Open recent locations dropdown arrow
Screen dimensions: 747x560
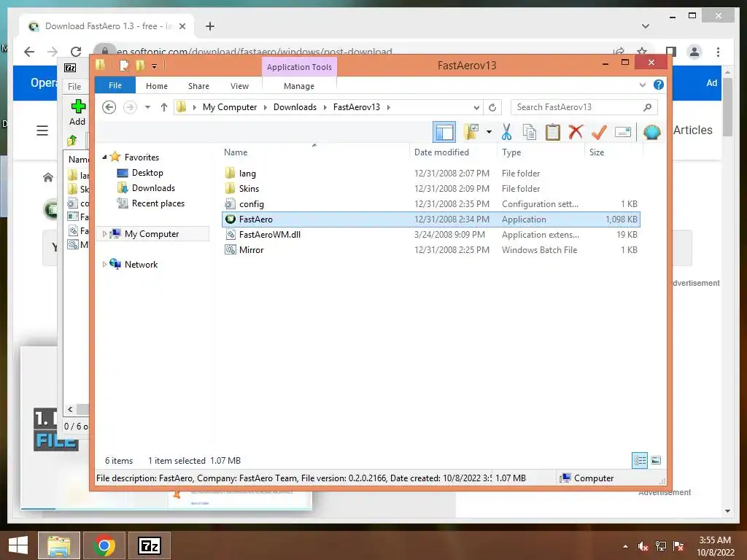pos(147,107)
